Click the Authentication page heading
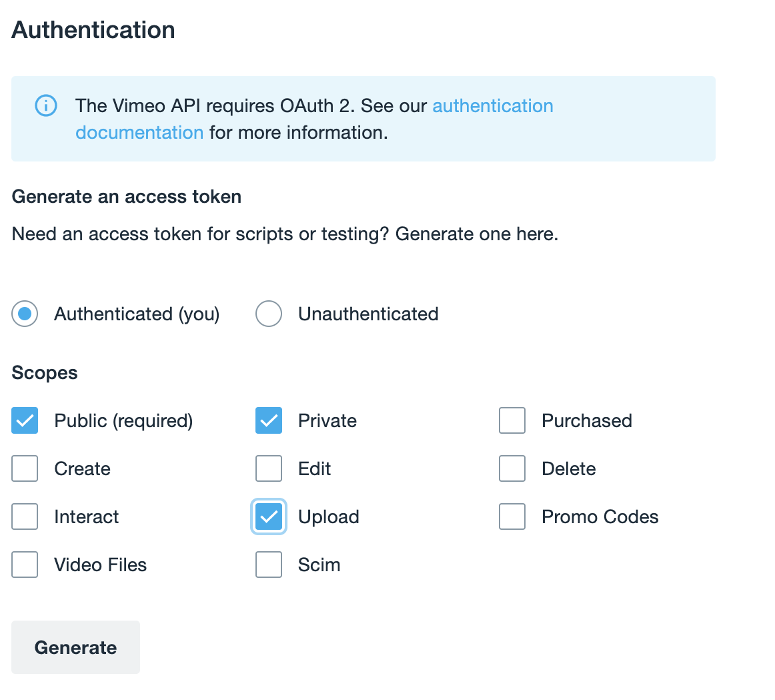Image resolution: width=775 pixels, height=700 pixels. point(93,29)
